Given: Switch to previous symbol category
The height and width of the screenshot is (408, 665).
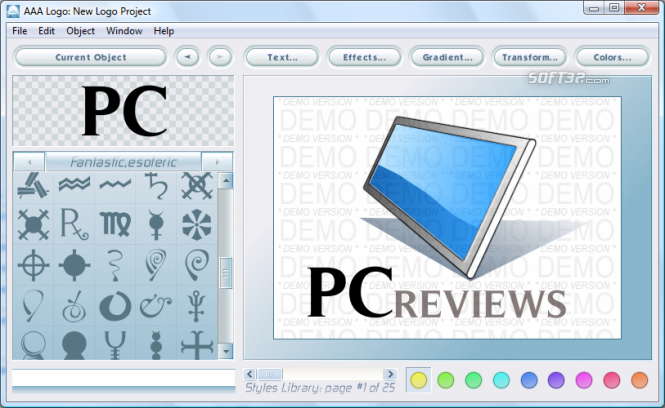Looking at the screenshot, I should (29, 162).
